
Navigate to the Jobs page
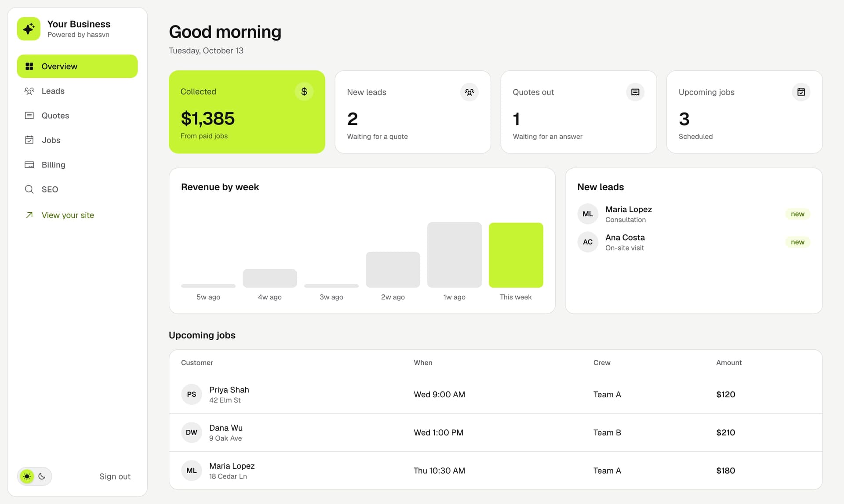77,140
